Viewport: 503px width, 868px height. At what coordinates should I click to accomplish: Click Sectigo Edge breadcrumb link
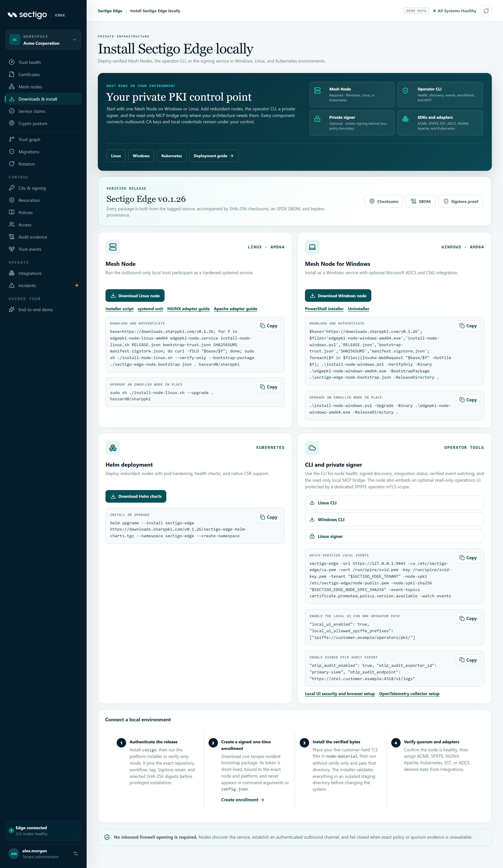[x=110, y=11]
